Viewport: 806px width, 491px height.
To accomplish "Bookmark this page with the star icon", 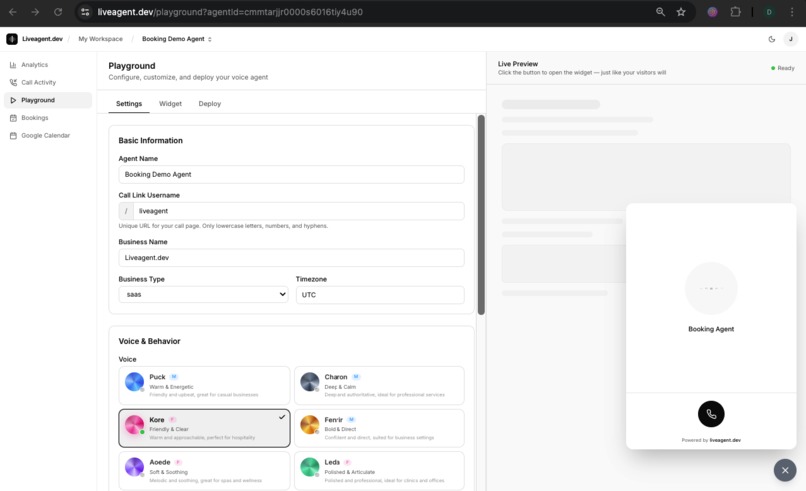I will [x=681, y=12].
